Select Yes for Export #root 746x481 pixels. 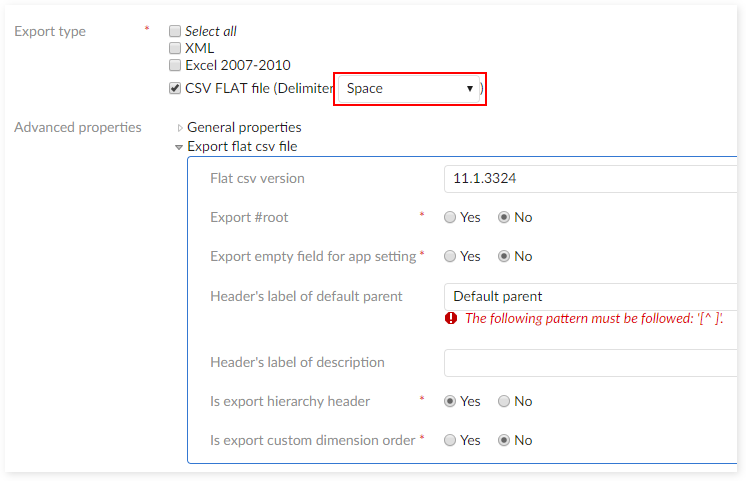coord(450,217)
